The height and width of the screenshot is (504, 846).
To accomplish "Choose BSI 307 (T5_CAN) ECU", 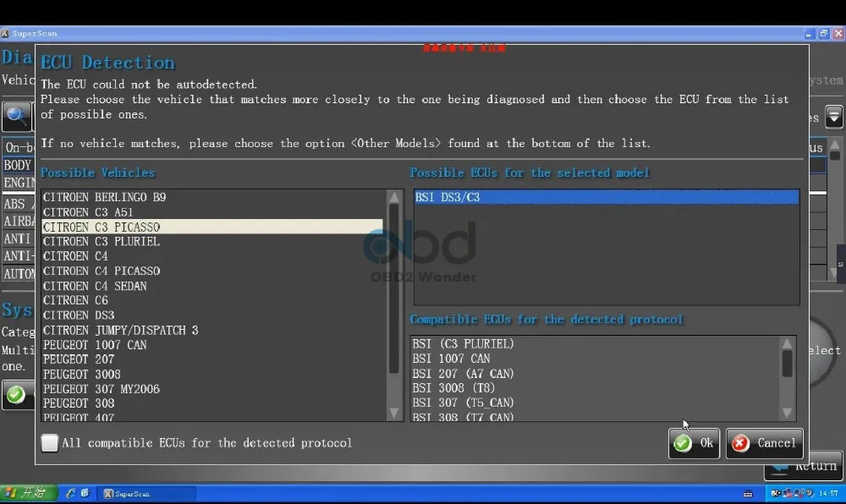I will tap(595, 403).
